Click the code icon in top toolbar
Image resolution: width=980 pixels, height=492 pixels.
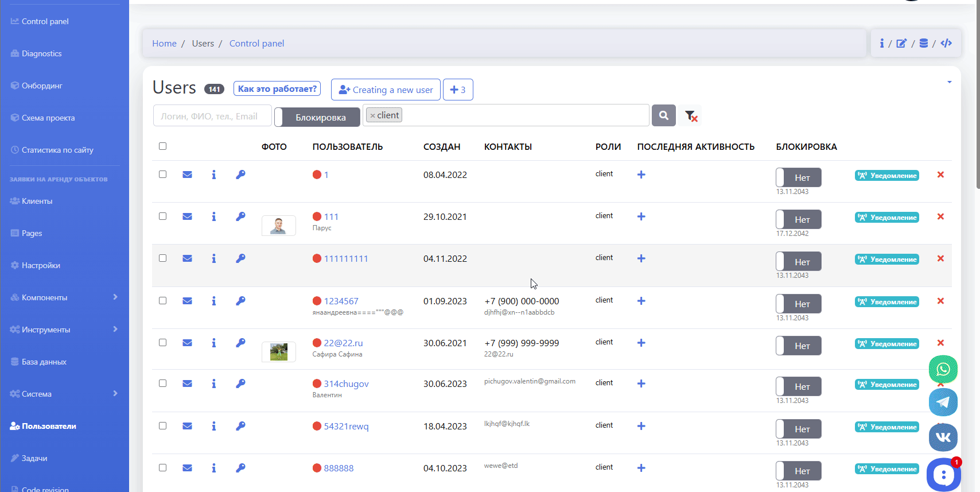pyautogui.click(x=946, y=43)
